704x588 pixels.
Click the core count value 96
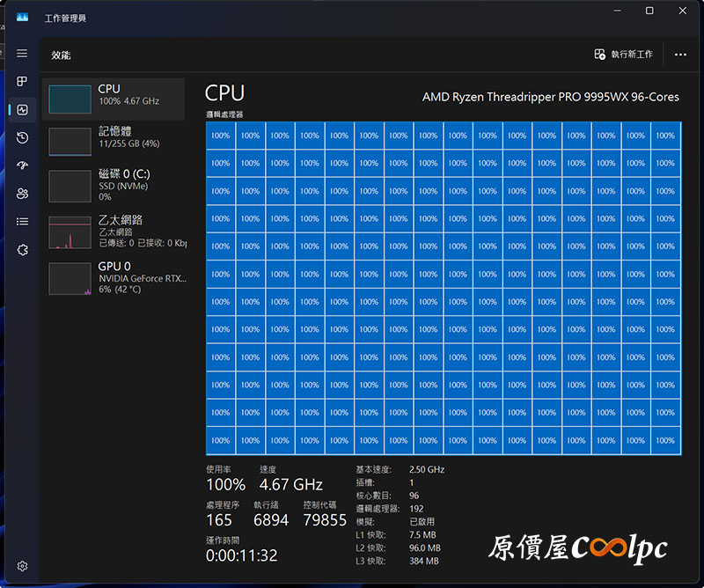tap(414, 496)
